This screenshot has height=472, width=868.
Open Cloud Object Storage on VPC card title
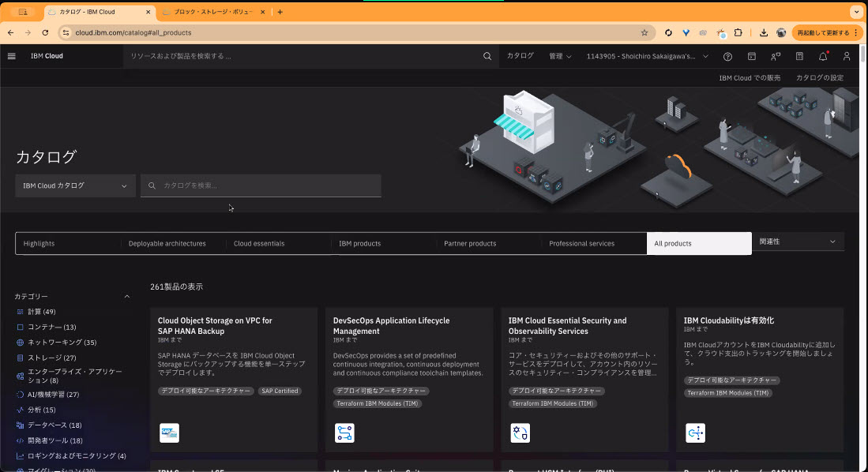(x=215, y=326)
